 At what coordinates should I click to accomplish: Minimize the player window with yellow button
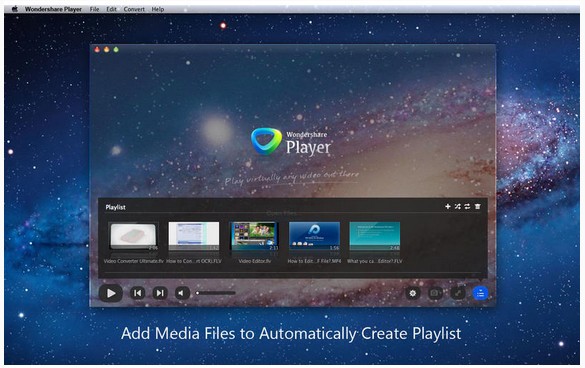click(107, 49)
